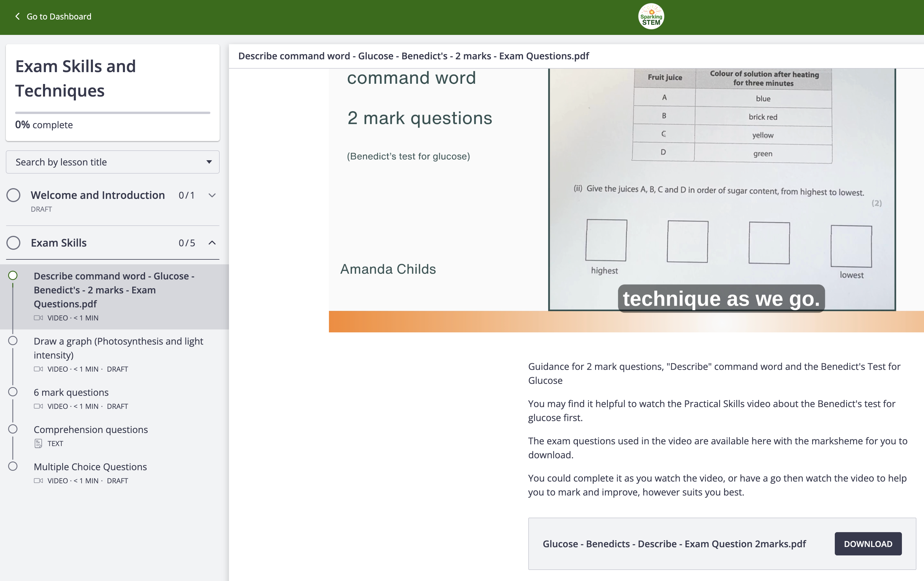Toggle the Exam Skills section completion circle
The image size is (924, 581).
point(13,243)
